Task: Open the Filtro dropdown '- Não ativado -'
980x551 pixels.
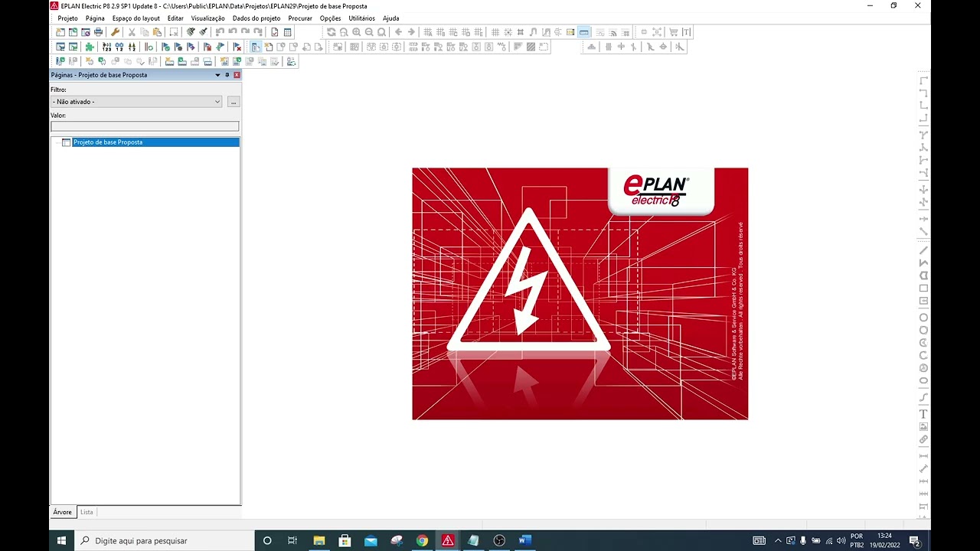Action: tap(137, 101)
